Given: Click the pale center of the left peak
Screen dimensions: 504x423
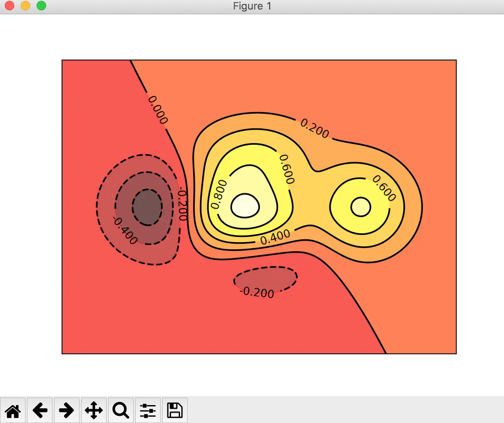Looking at the screenshot, I should coord(245,206).
